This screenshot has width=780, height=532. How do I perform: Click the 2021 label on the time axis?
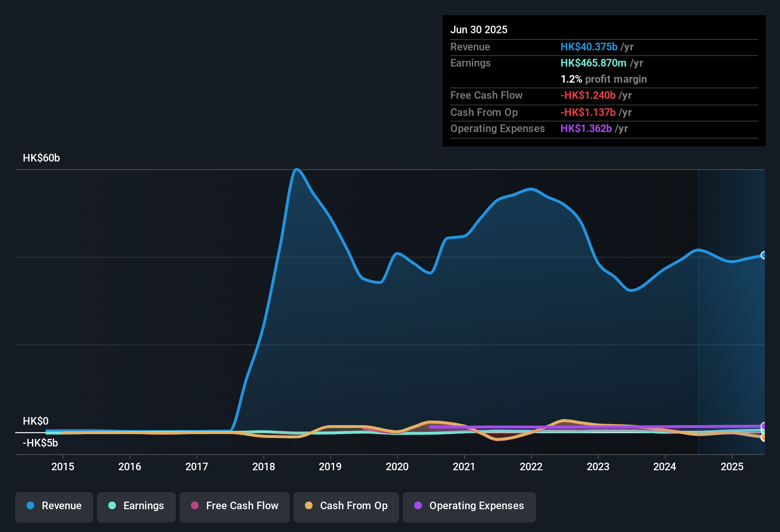[x=465, y=466]
